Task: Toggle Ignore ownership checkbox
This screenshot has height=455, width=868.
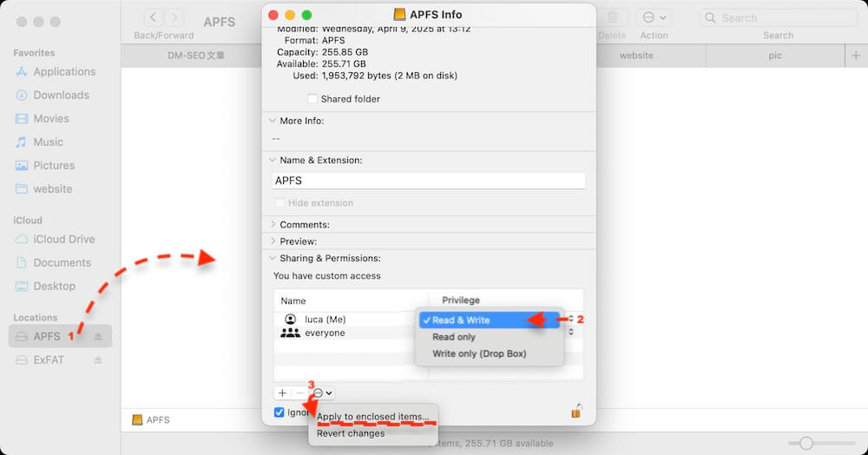Action: (x=279, y=412)
